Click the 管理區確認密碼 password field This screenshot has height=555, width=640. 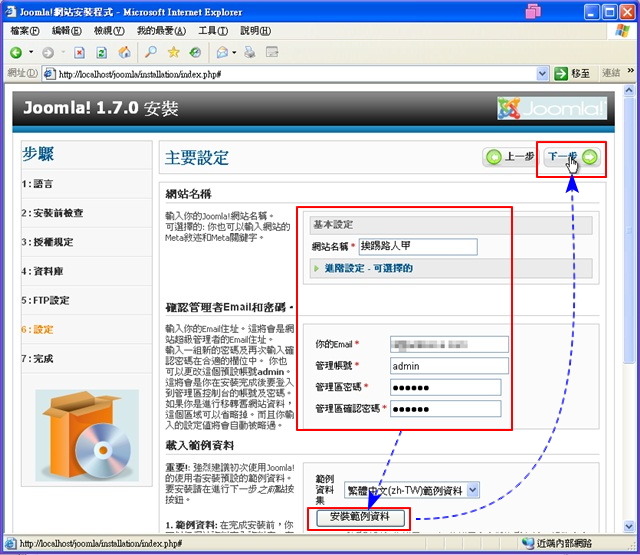446,408
